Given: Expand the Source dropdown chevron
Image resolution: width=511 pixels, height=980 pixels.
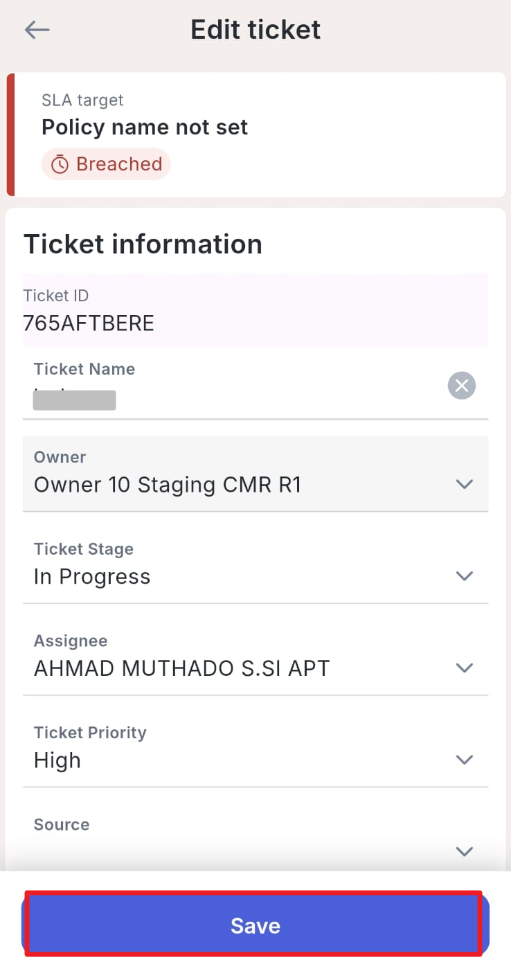Looking at the screenshot, I should pyautogui.click(x=464, y=851).
